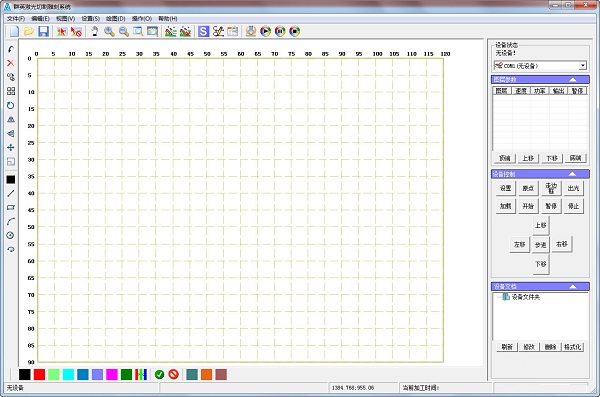Pick the red color swatch

(39, 374)
